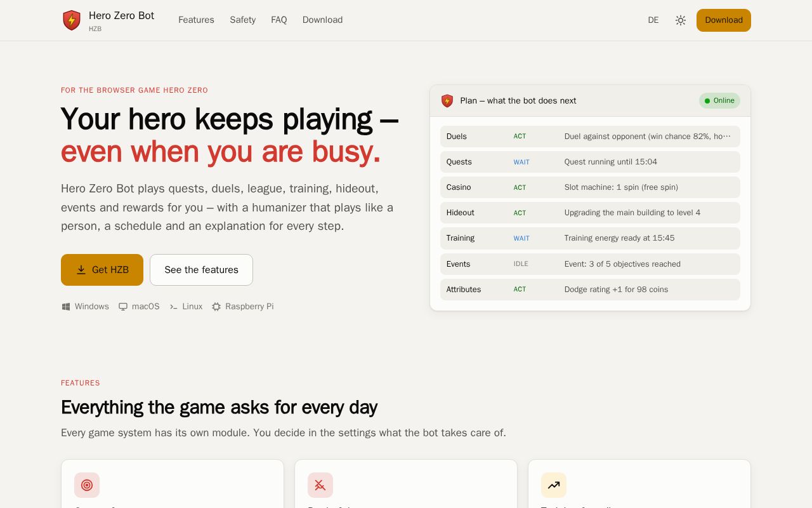
Task: Click 'Everything the game asks for every day' heading
Action: (219, 407)
